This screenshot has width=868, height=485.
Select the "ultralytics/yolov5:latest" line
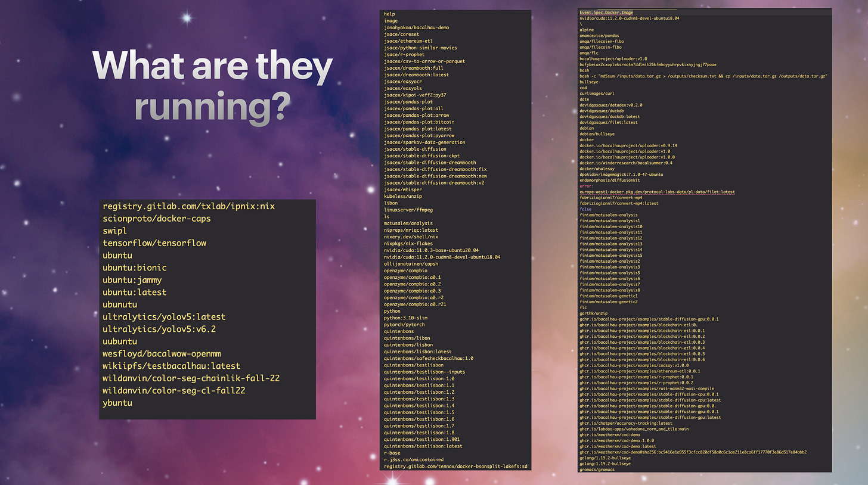164,316
